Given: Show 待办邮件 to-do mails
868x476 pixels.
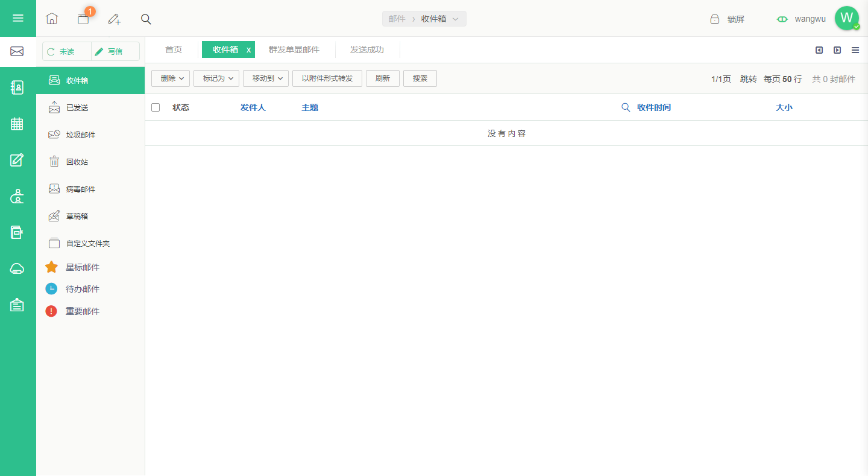Looking at the screenshot, I should [83, 289].
